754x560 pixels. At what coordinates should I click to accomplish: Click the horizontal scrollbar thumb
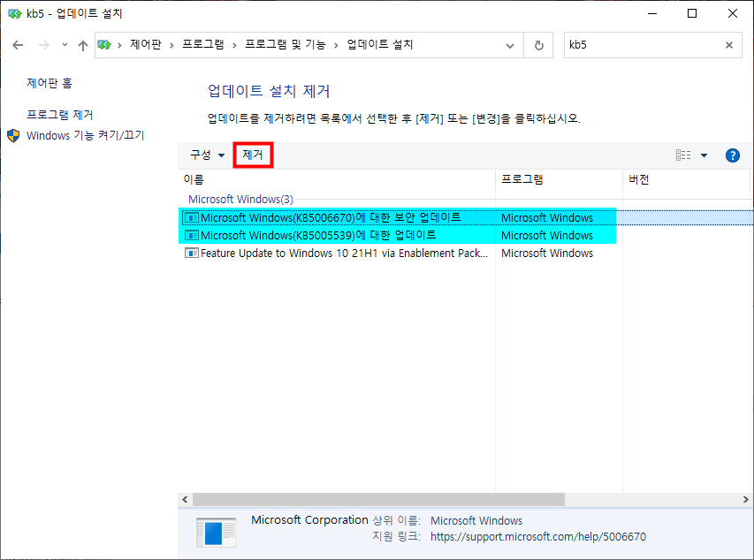pos(378,499)
